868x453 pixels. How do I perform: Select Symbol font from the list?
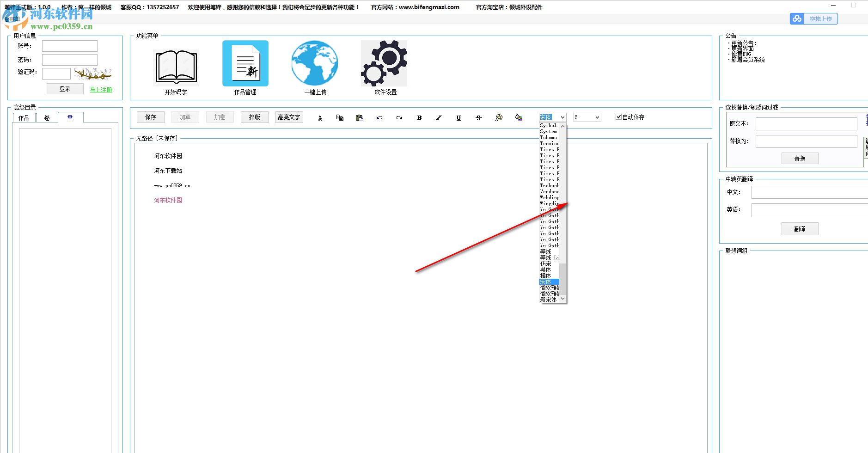[550, 125]
